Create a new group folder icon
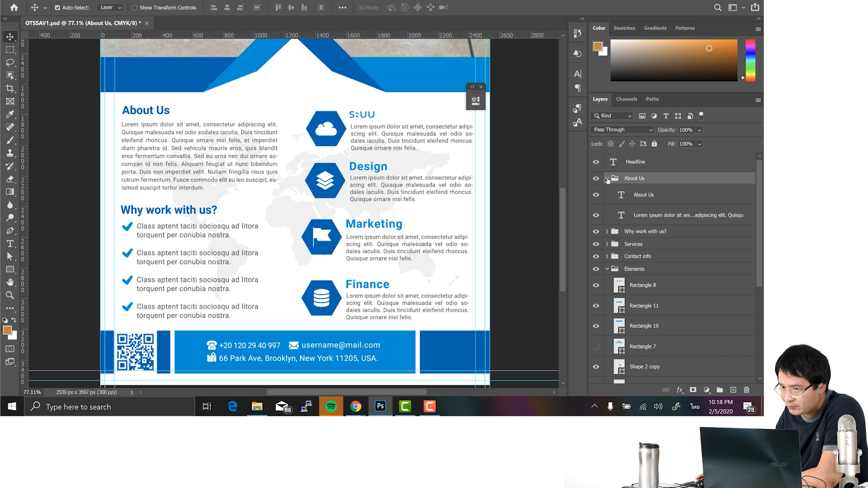This screenshot has width=868, height=488. (x=720, y=389)
